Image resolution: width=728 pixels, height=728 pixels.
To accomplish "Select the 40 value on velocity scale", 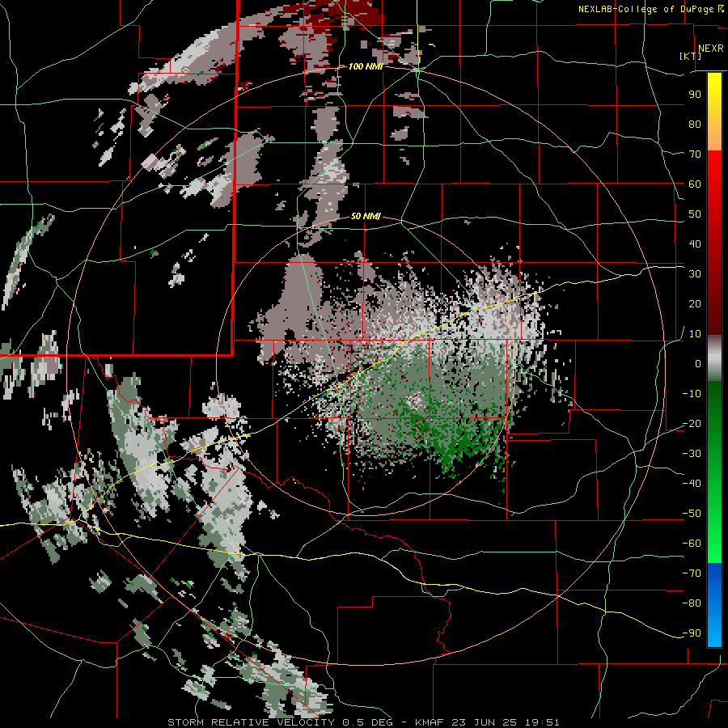I will point(695,243).
